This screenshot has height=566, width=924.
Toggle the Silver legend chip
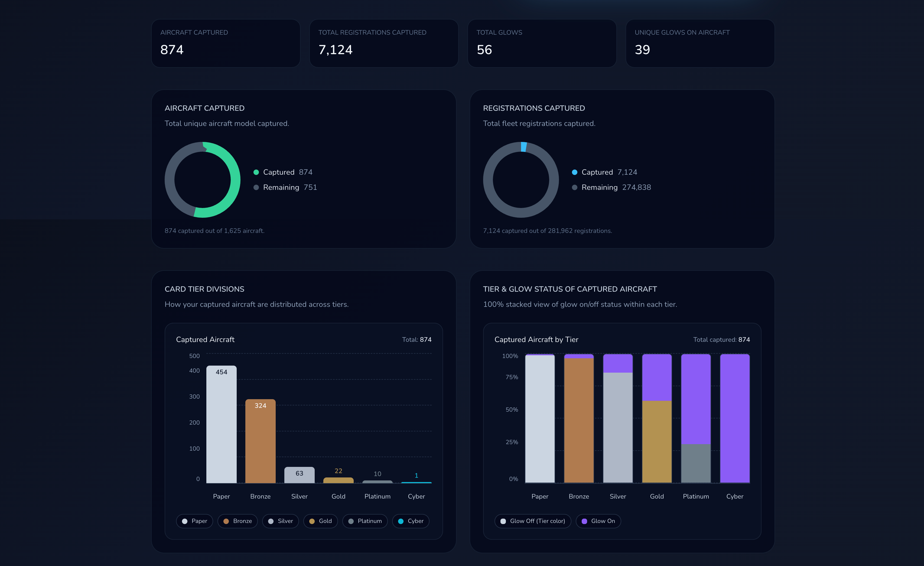pyautogui.click(x=280, y=521)
